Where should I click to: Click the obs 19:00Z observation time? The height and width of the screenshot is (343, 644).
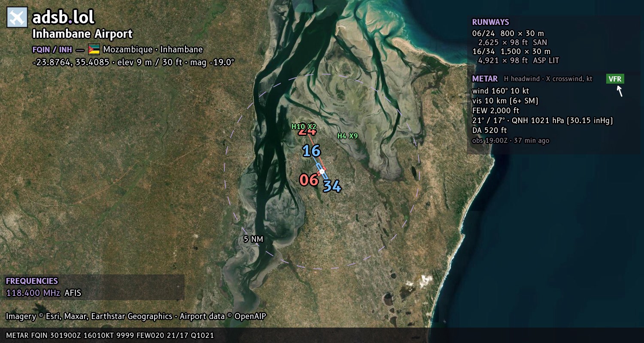coord(510,141)
